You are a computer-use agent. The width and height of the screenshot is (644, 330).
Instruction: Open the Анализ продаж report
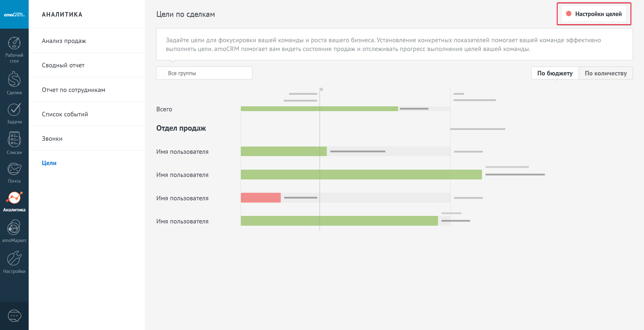[64, 41]
